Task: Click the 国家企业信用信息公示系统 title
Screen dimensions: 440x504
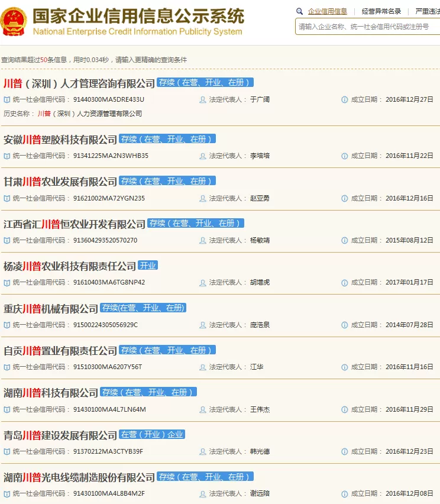Action: (138, 16)
